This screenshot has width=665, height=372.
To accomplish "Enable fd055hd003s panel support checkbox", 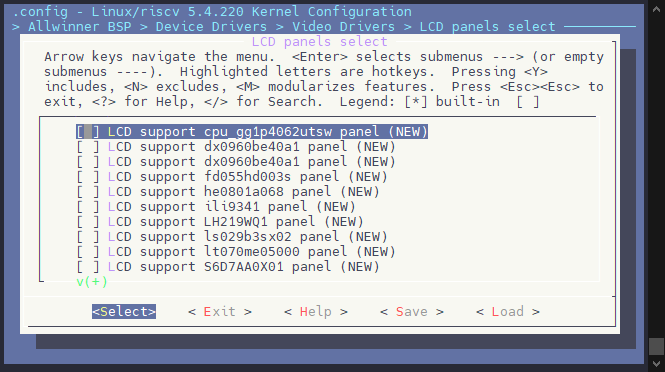I will pyautogui.click(x=88, y=177).
